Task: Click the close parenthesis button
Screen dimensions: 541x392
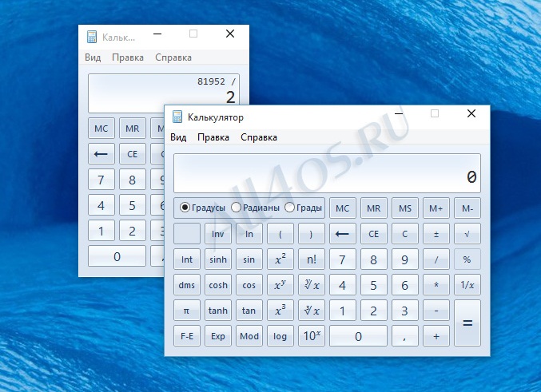Action: point(311,234)
